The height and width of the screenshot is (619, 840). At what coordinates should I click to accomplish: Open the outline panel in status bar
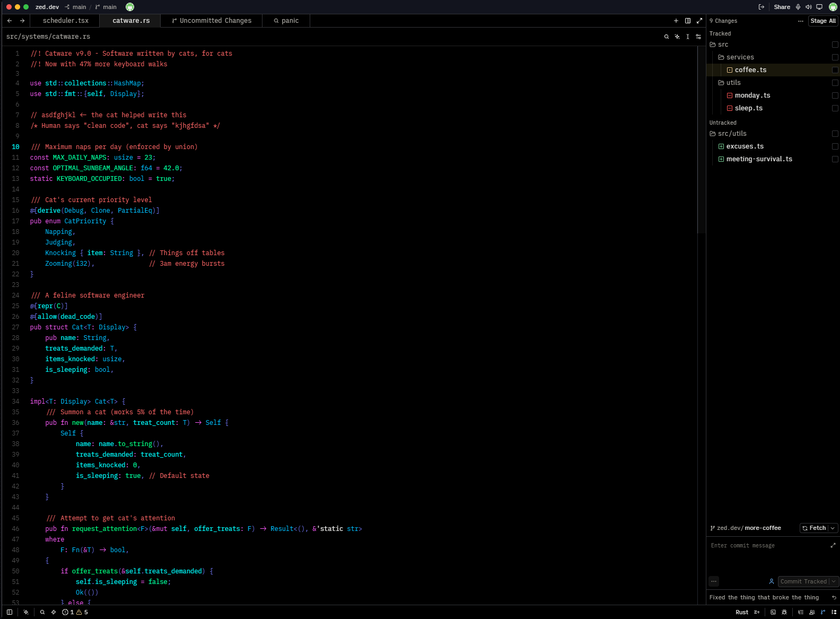(x=801, y=612)
